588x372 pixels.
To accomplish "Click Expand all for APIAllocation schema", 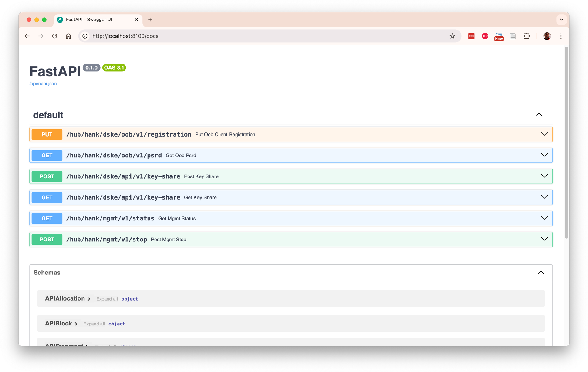I will 107,299.
